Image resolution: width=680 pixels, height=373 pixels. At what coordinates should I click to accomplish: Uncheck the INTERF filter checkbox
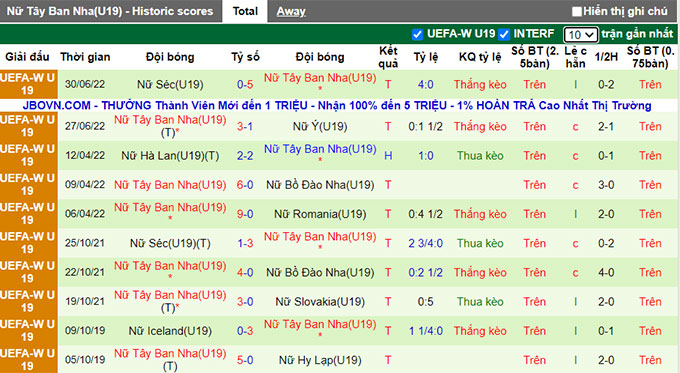pos(504,34)
